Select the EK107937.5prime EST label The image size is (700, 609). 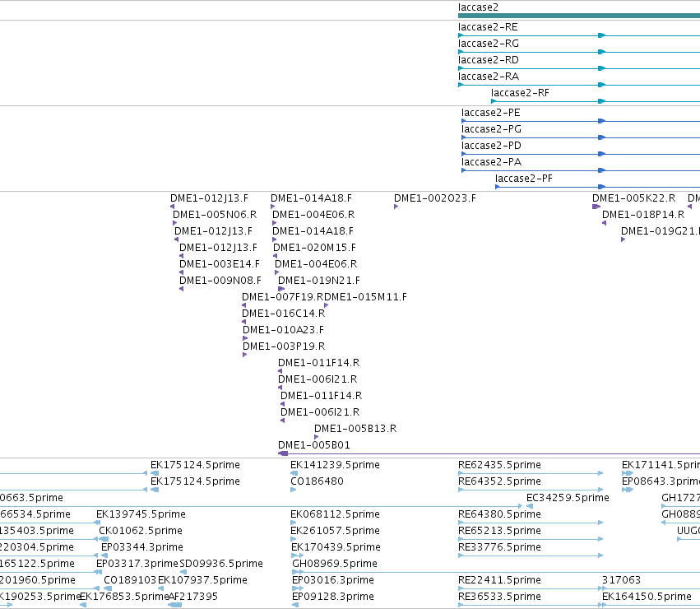click(x=202, y=580)
